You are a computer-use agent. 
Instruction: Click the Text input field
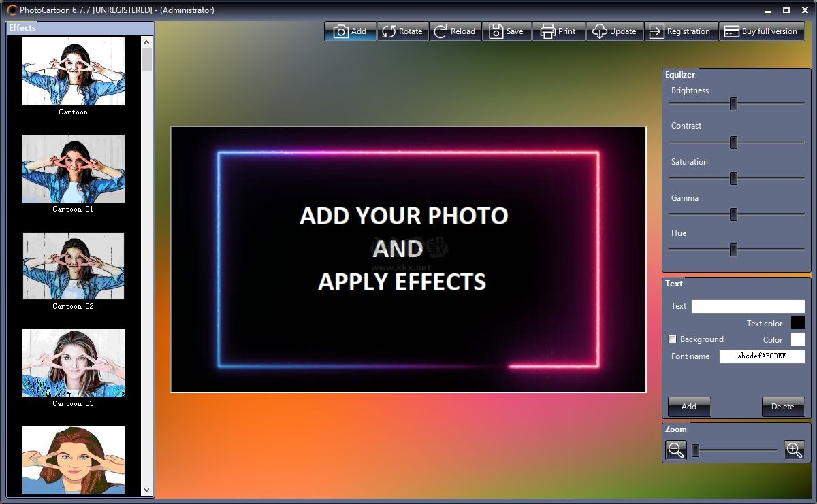pos(748,306)
